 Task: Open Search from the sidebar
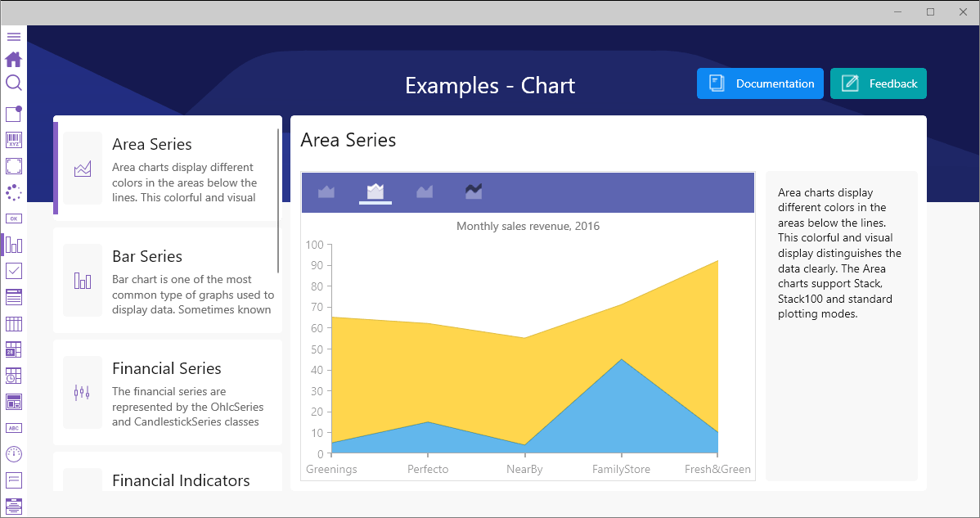point(13,83)
